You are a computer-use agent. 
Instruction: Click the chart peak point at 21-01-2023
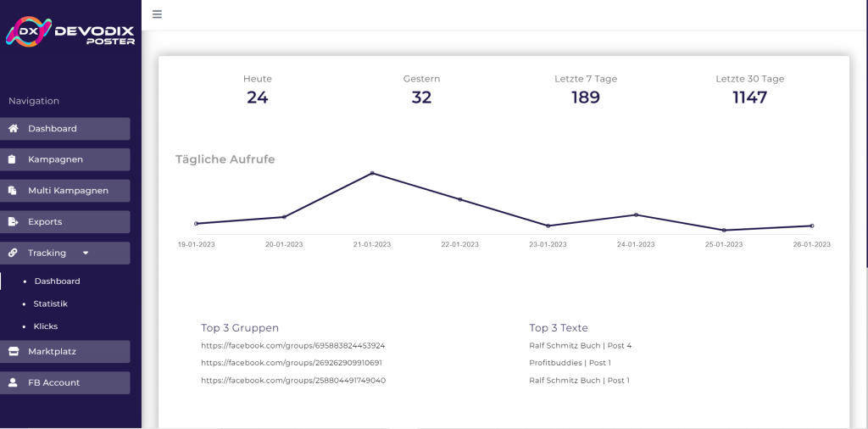[372, 173]
